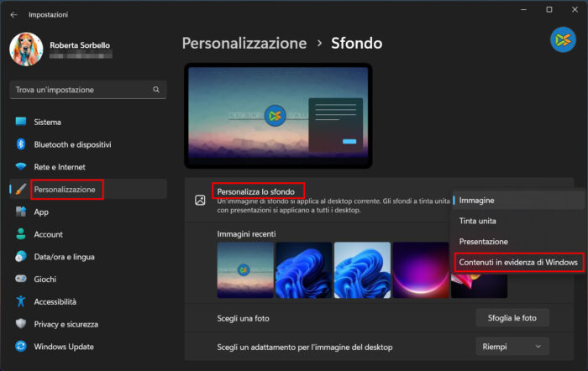Click the picture icon beside Personalizza lo sfondo
This screenshot has width=588, height=371.
[x=200, y=200]
